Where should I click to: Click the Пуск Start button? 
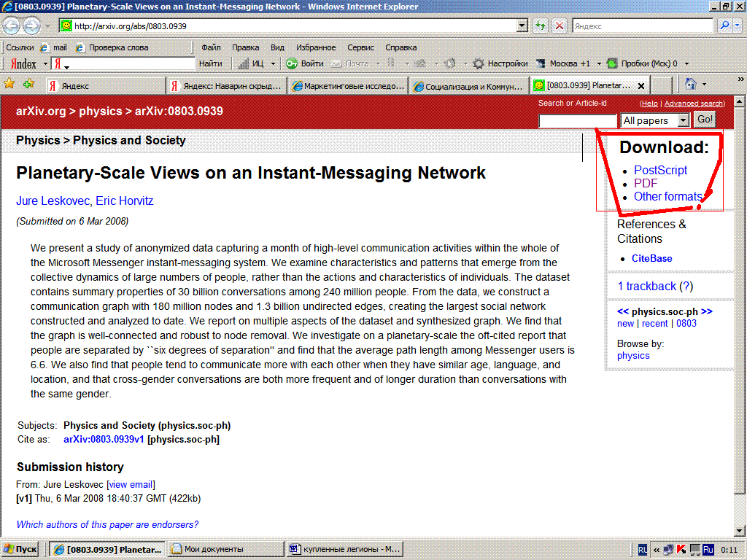21,549
